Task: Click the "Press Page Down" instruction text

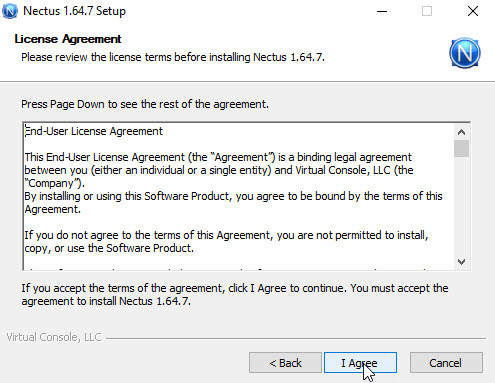Action: (145, 104)
